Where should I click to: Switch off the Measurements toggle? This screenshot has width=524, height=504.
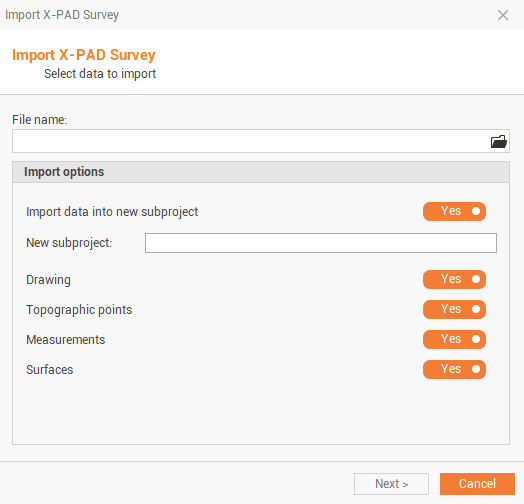454,340
